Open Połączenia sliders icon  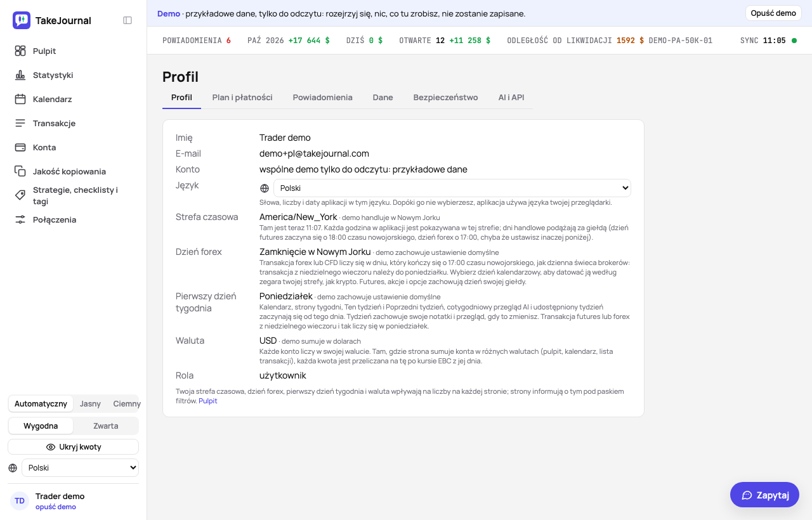20,219
